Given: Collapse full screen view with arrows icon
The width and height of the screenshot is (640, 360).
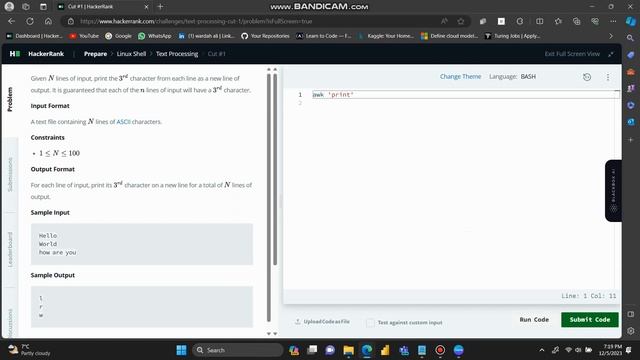Looking at the screenshot, I should (611, 54).
